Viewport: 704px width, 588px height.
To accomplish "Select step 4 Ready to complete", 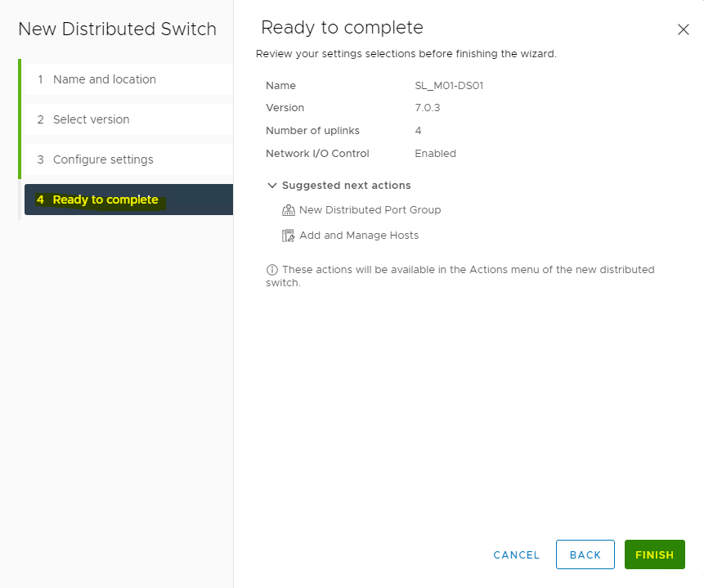I will tap(128, 200).
